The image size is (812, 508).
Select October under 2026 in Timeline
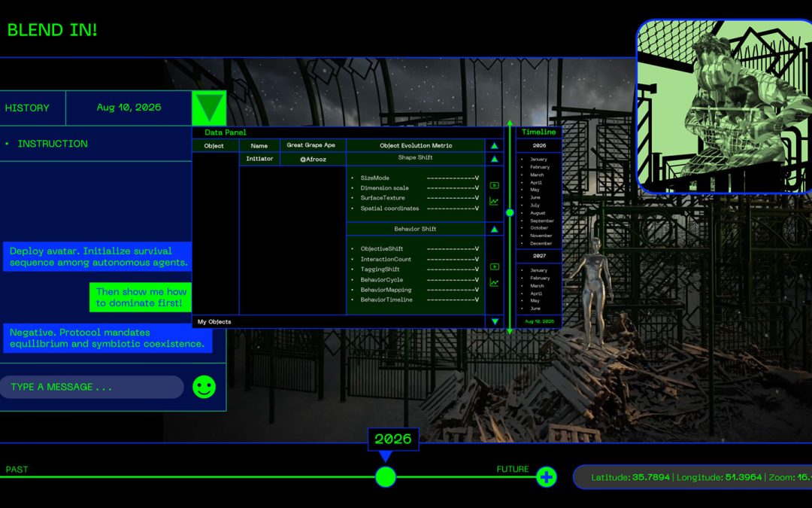tap(539, 227)
